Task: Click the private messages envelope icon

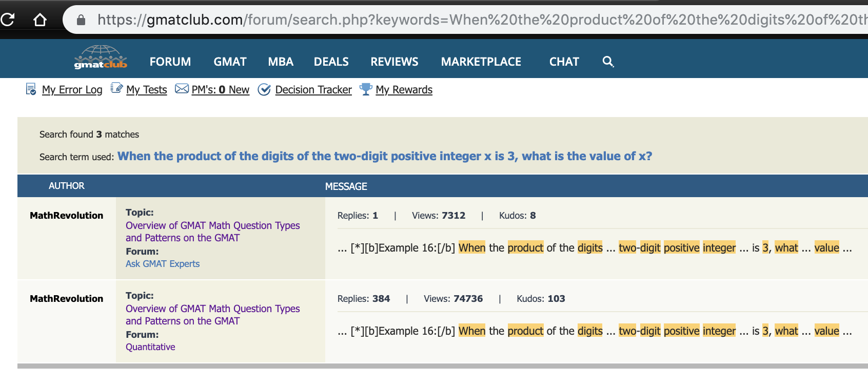Action: click(x=182, y=89)
